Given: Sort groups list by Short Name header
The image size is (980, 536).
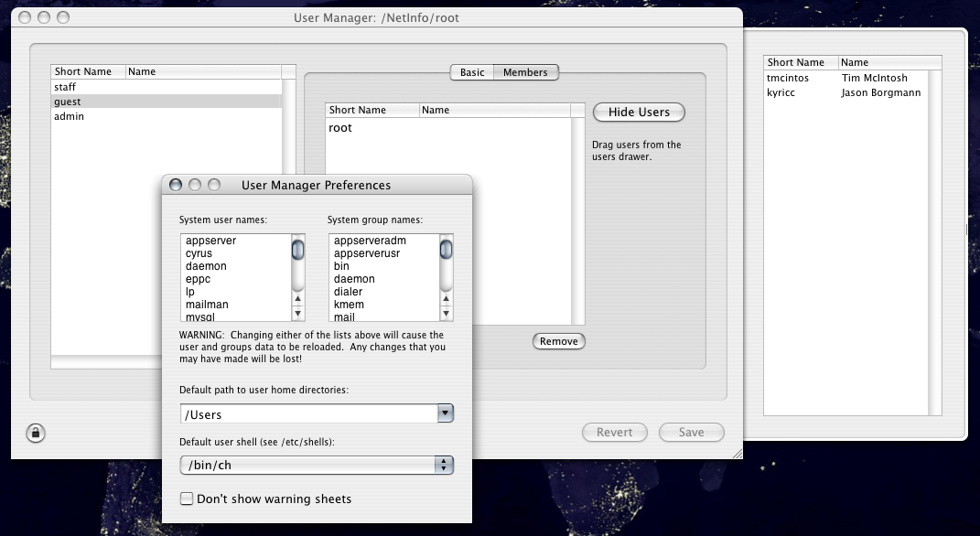Looking at the screenshot, I should coord(88,71).
